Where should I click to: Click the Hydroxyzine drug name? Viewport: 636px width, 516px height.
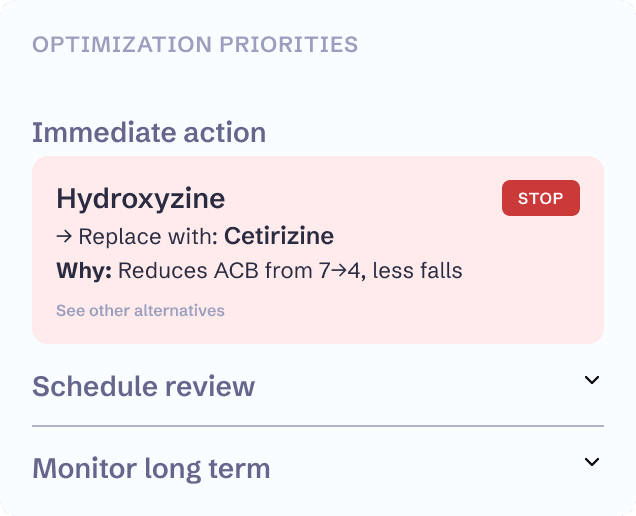pos(140,198)
